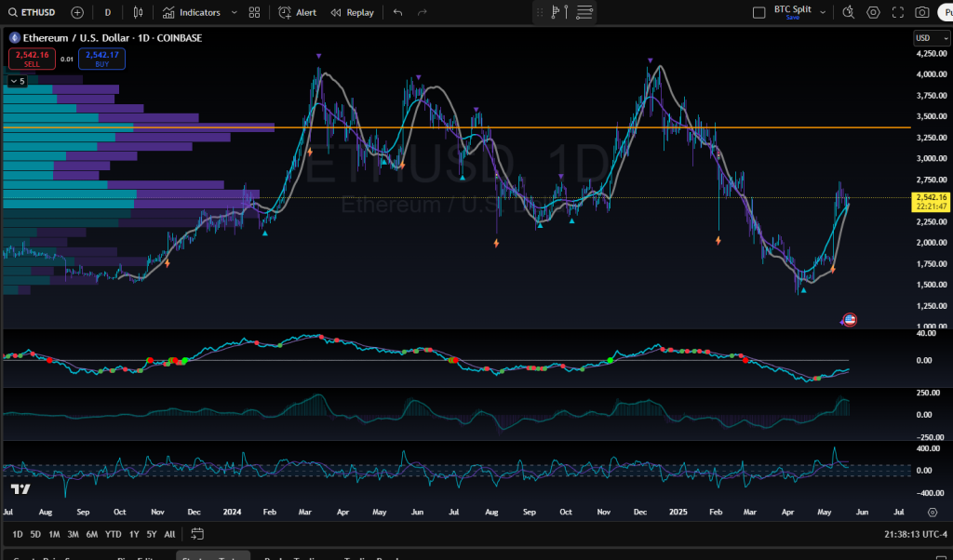Image resolution: width=953 pixels, height=560 pixels.
Task: Open the indicator templates grid icon
Action: click(x=255, y=12)
